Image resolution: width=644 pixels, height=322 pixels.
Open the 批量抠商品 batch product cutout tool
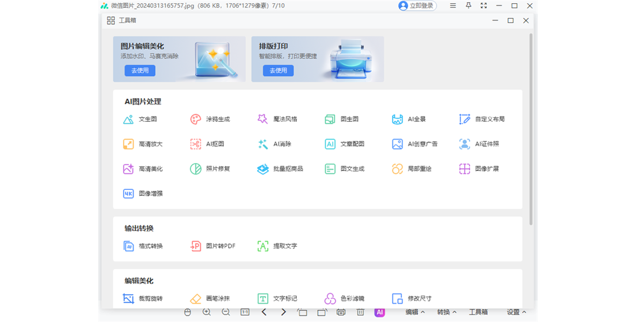click(280, 169)
